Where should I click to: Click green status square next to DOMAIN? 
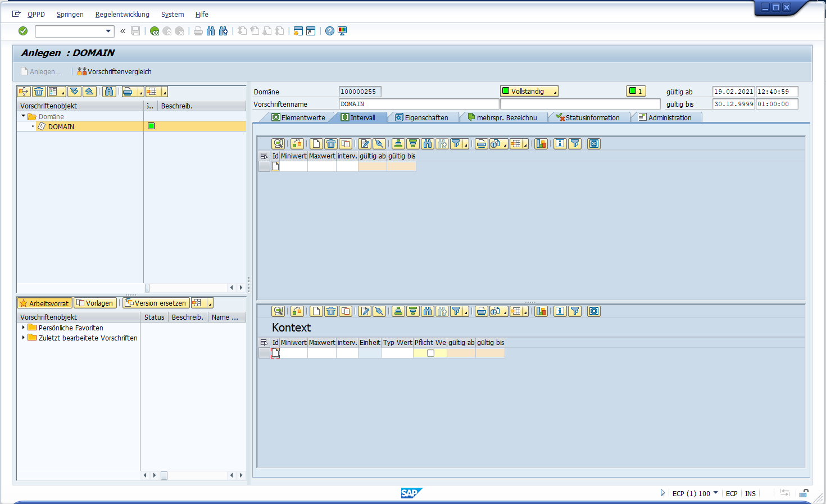pos(151,126)
